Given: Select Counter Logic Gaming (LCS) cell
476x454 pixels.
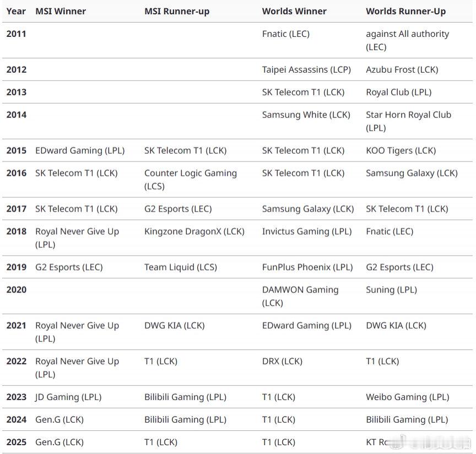Looking at the screenshot, I should pyautogui.click(x=191, y=180).
